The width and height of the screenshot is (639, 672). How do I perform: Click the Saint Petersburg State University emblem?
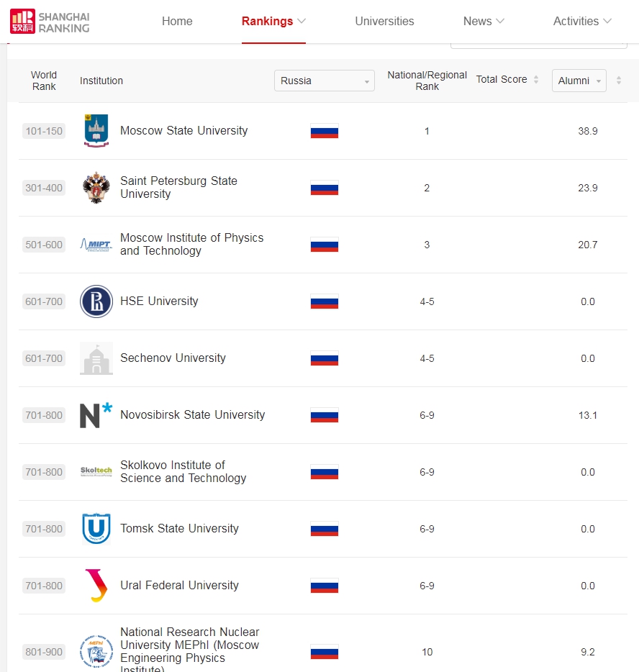(x=96, y=188)
